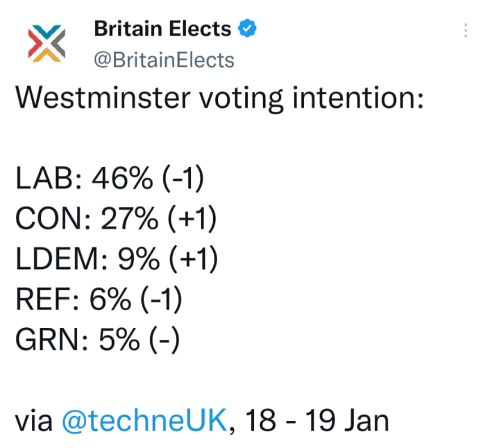Click the Britain Elects profile avatar logo
Image resolution: width=490 pixels, height=448 pixels.
point(47,43)
